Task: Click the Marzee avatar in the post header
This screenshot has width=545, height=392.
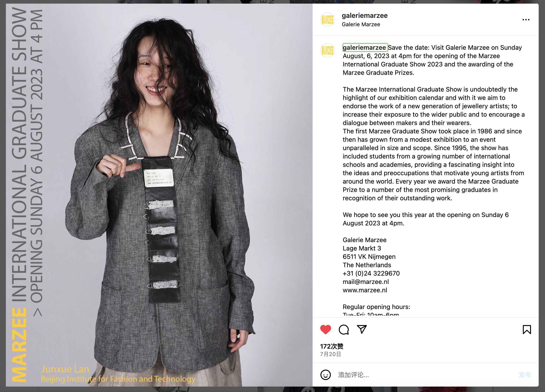Action: tap(327, 19)
